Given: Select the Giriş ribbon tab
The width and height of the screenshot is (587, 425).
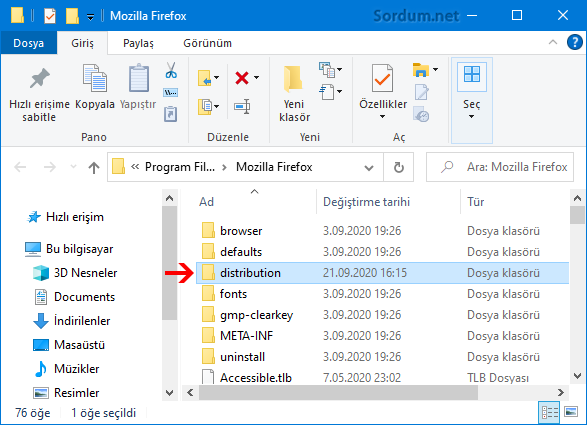Looking at the screenshot, I should [x=82, y=43].
